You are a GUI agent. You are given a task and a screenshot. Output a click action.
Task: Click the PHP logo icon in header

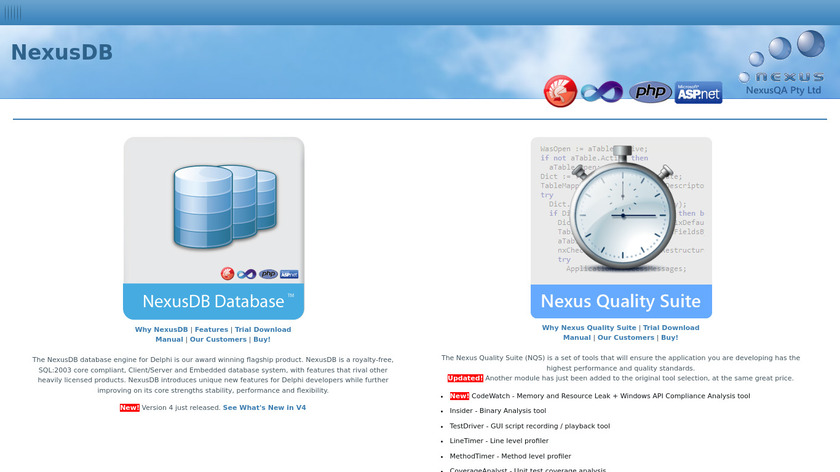click(650, 92)
